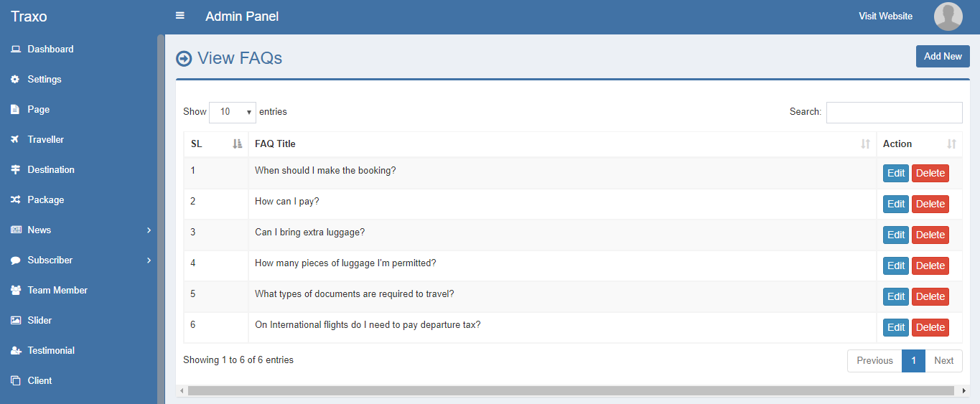
Task: Open the Testimonial menu item
Action: click(x=51, y=351)
